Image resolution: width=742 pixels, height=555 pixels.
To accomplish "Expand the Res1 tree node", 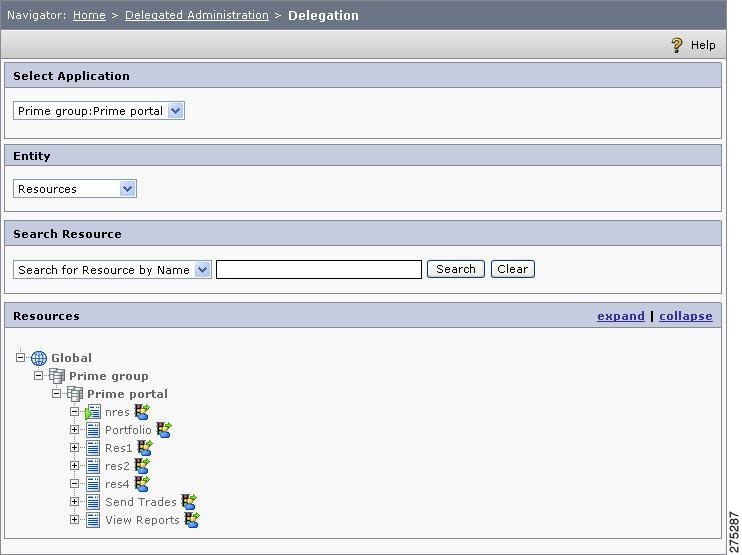I will coord(74,448).
